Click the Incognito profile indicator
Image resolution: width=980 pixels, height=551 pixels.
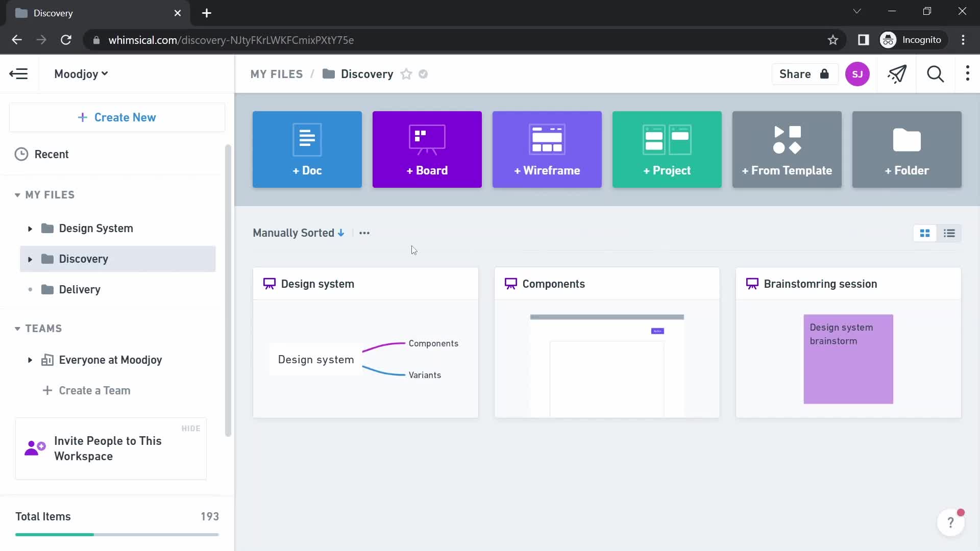pyautogui.click(x=913, y=40)
